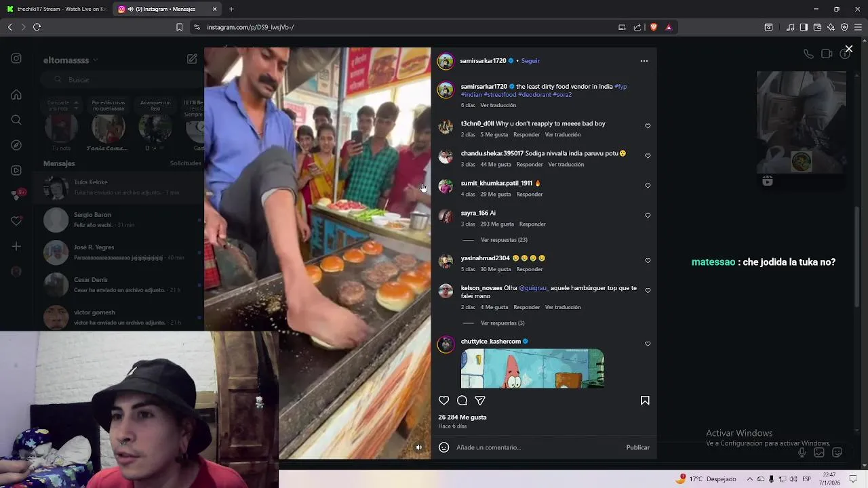Open chuttyice_kashercom's profile name
This screenshot has height=488, width=868.
[491, 342]
